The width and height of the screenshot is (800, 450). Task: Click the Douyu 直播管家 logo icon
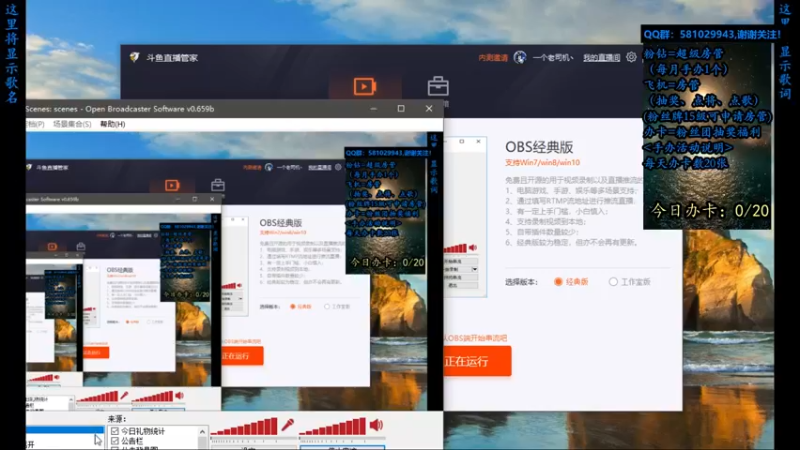pos(134,57)
